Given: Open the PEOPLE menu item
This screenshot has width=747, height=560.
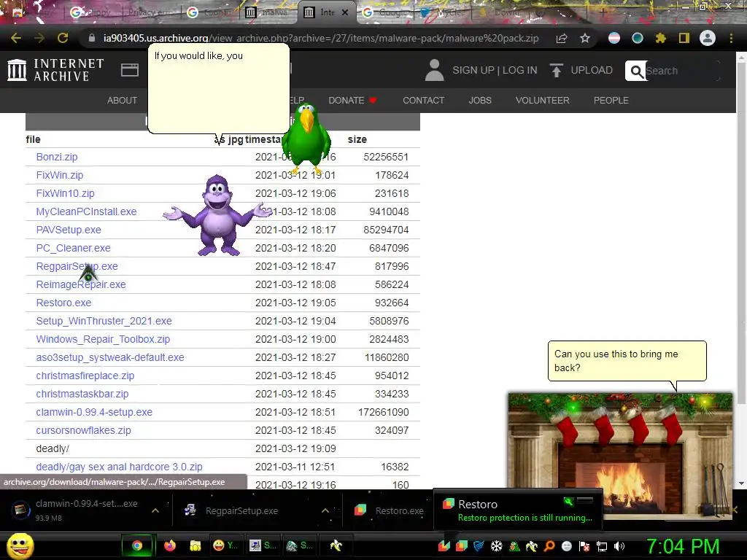Looking at the screenshot, I should (611, 101).
